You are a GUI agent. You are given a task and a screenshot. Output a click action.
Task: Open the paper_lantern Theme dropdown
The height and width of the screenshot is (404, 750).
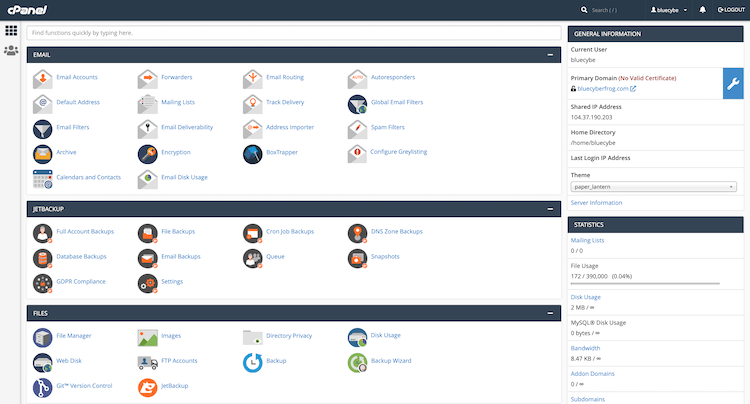(653, 187)
